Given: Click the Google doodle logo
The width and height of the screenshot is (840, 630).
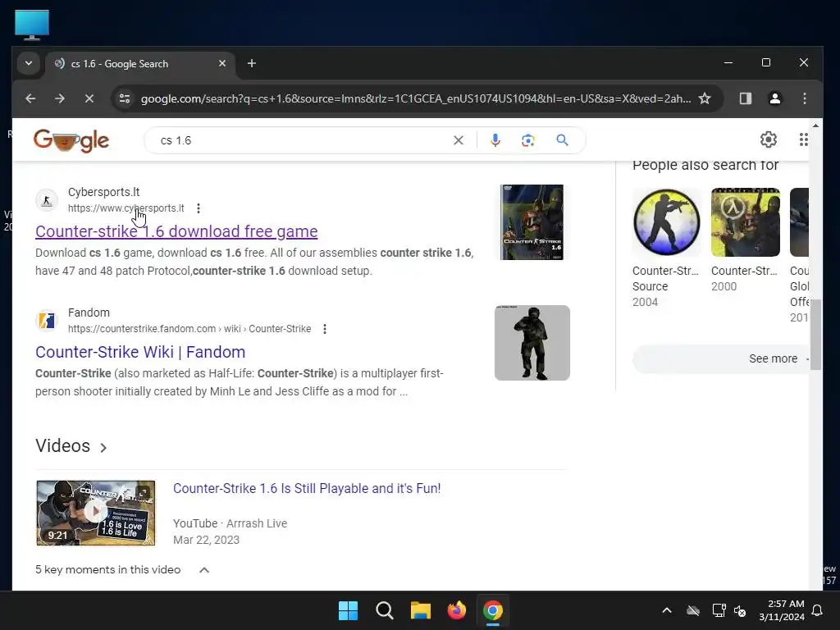Looking at the screenshot, I should click(x=71, y=140).
